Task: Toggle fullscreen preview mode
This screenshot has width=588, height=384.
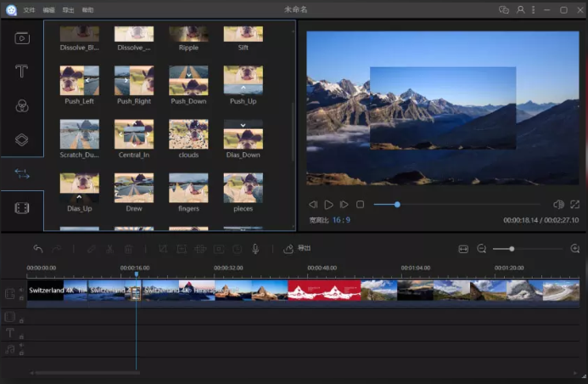Action: [x=575, y=205]
